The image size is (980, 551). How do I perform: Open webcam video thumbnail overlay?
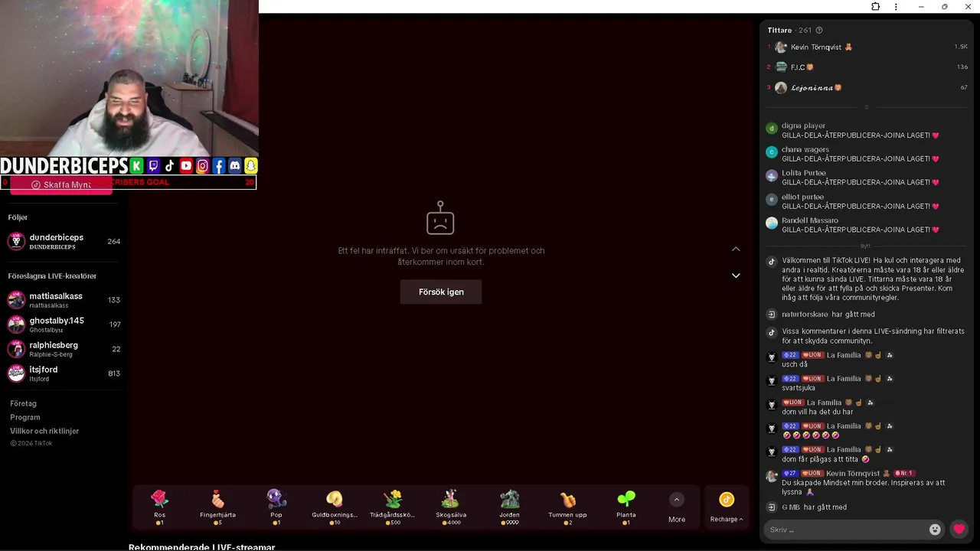[x=129, y=78]
